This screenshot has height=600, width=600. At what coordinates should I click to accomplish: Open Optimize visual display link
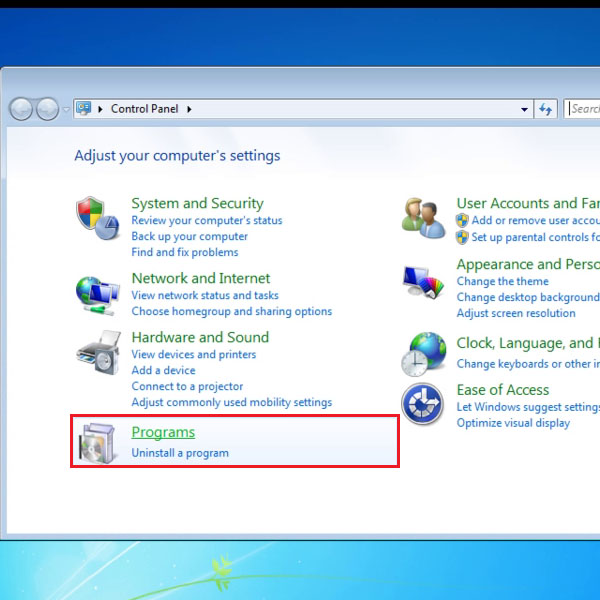[513, 423]
